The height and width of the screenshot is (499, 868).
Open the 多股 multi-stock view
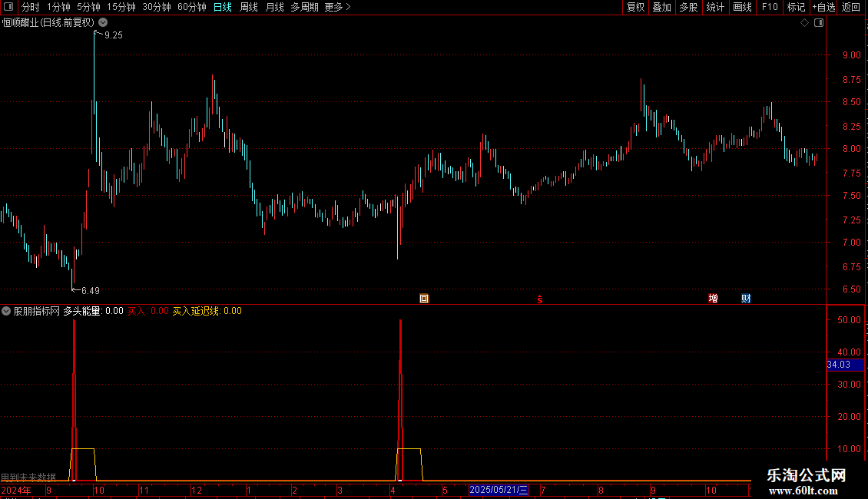[x=689, y=7]
